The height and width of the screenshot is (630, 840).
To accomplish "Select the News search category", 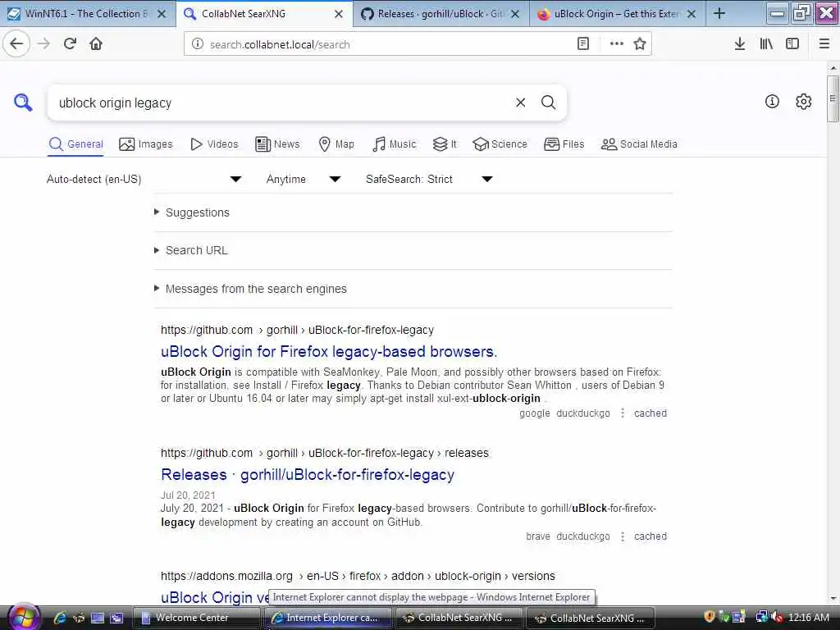I will coord(277,144).
